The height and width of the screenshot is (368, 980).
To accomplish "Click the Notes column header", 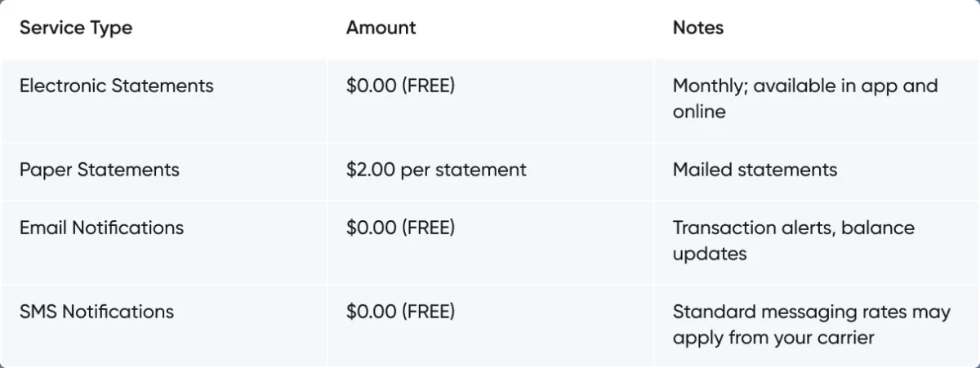I will click(x=698, y=28).
